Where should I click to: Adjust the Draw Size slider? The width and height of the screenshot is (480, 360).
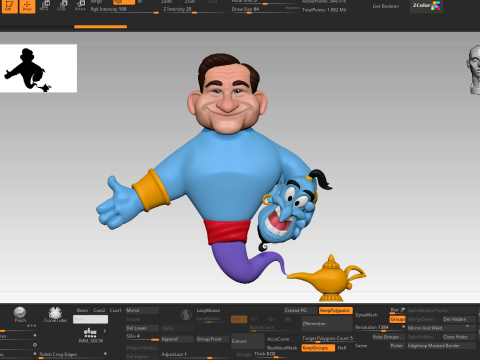[265, 10]
